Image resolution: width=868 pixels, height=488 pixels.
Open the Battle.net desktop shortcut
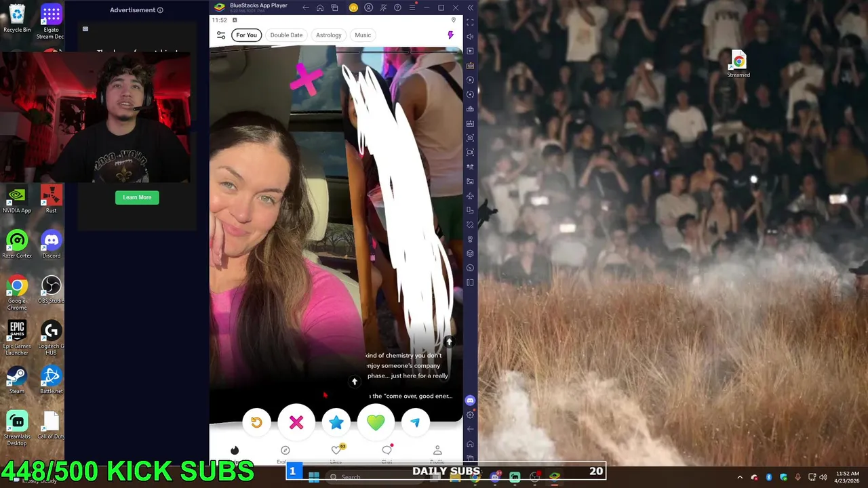[x=51, y=381]
